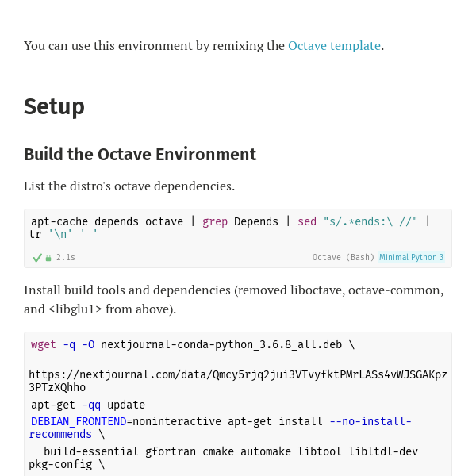The image size is (476, 476).
Task: Click the nextjournal.com data URL in code
Action: (238, 381)
